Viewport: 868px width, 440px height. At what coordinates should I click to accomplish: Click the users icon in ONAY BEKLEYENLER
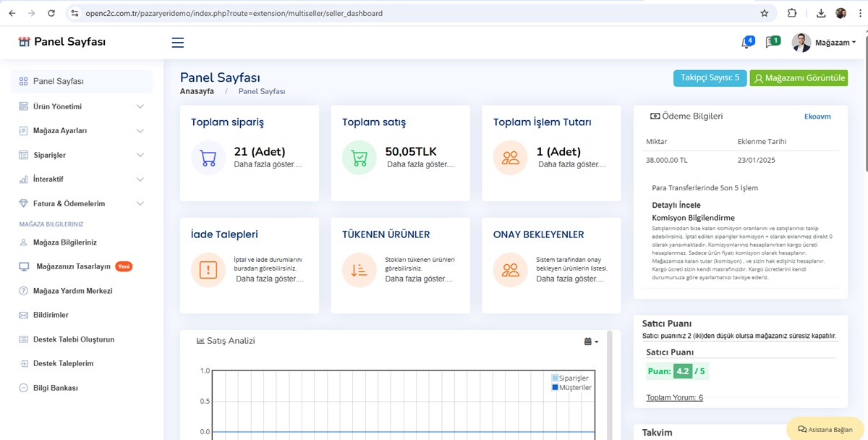coord(511,270)
